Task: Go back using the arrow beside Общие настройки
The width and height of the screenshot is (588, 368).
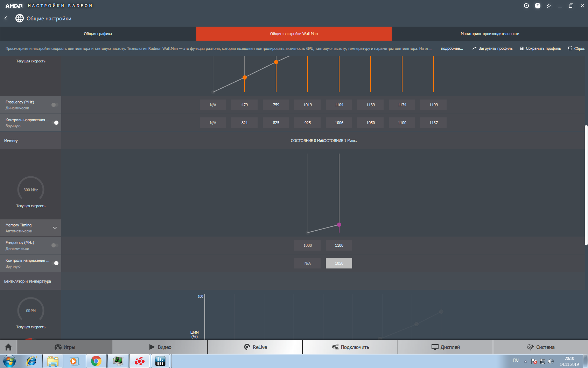Action: coord(6,18)
